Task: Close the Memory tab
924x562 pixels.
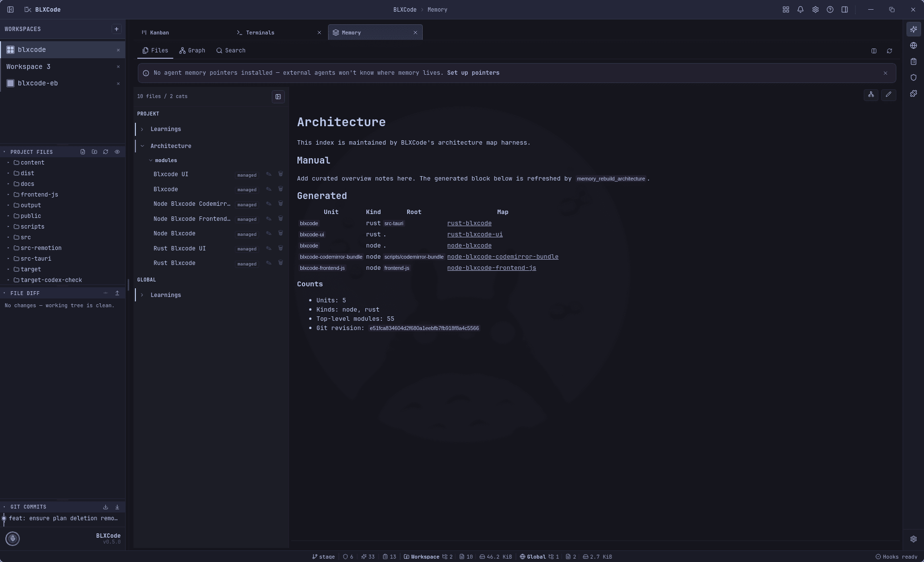Action: (415, 33)
